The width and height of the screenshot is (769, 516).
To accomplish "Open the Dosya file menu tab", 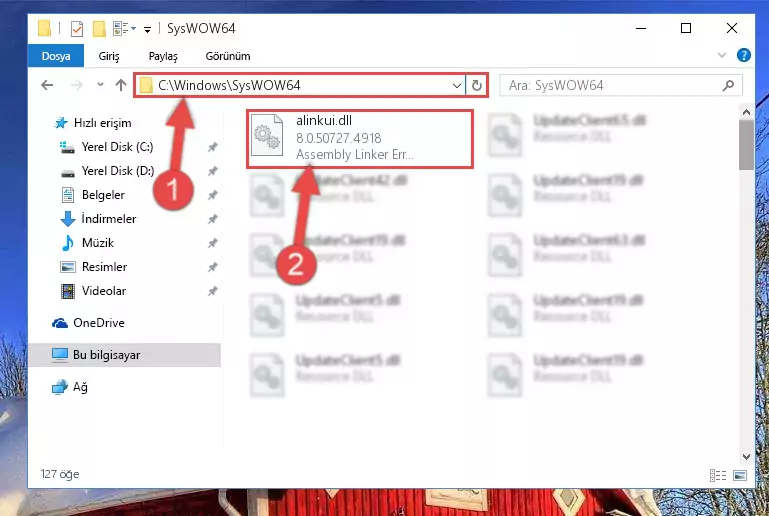I will 56,56.
